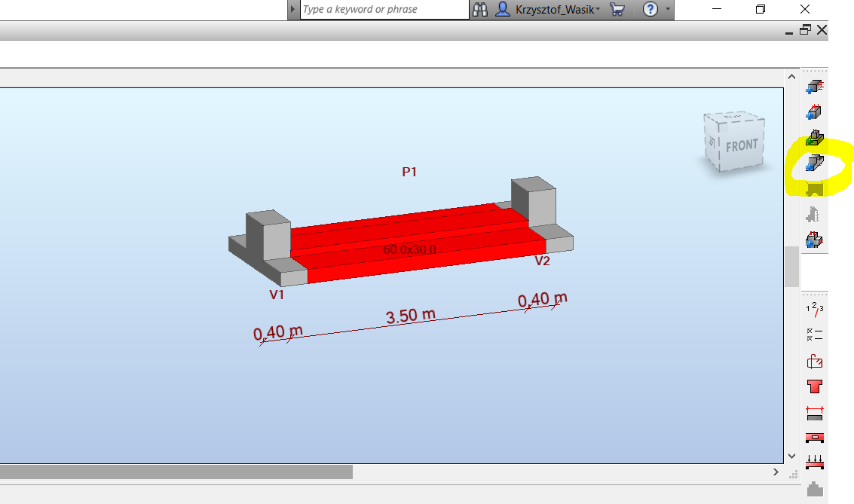Select the bottom reinforcement marks tool
The height and width of the screenshot is (504, 854).
click(815, 462)
